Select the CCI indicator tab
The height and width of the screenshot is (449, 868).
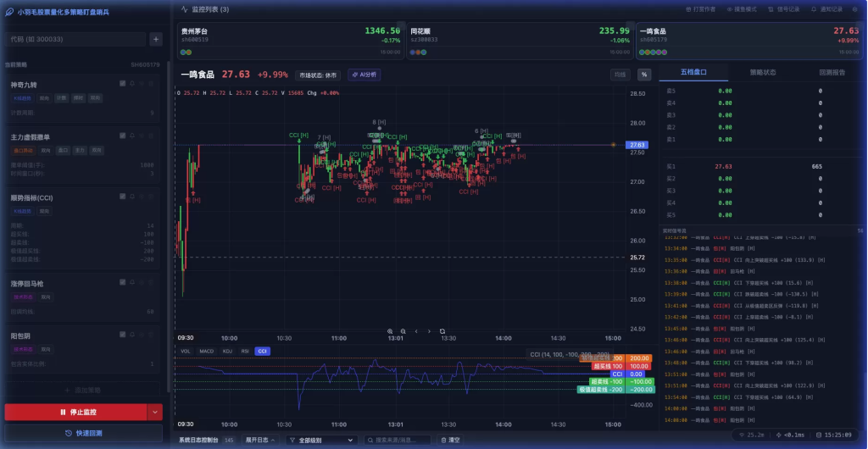click(x=263, y=351)
